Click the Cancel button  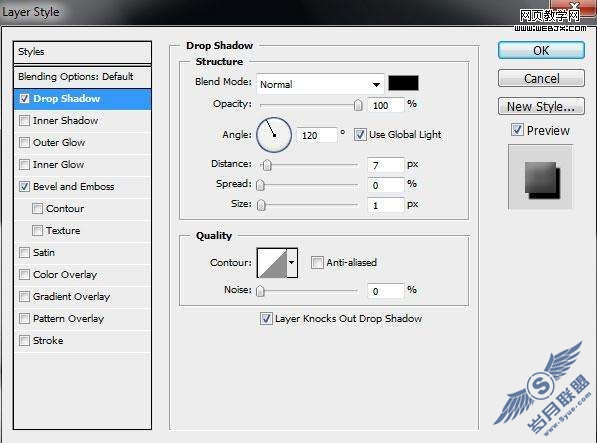541,78
